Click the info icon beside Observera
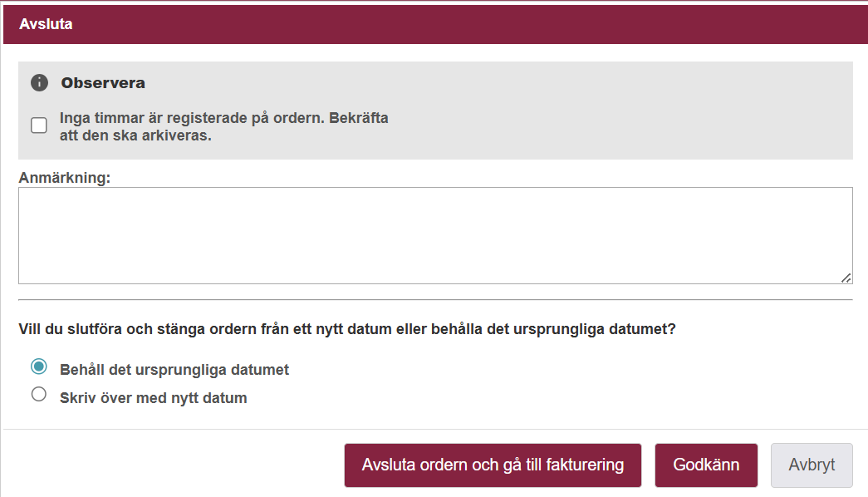The height and width of the screenshot is (497, 868). (x=39, y=83)
